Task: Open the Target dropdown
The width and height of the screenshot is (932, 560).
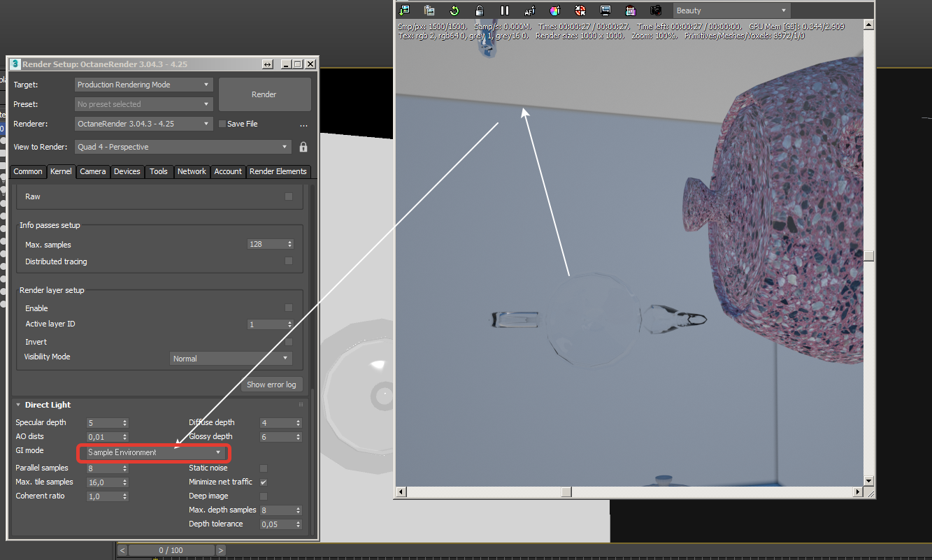Action: tap(143, 85)
